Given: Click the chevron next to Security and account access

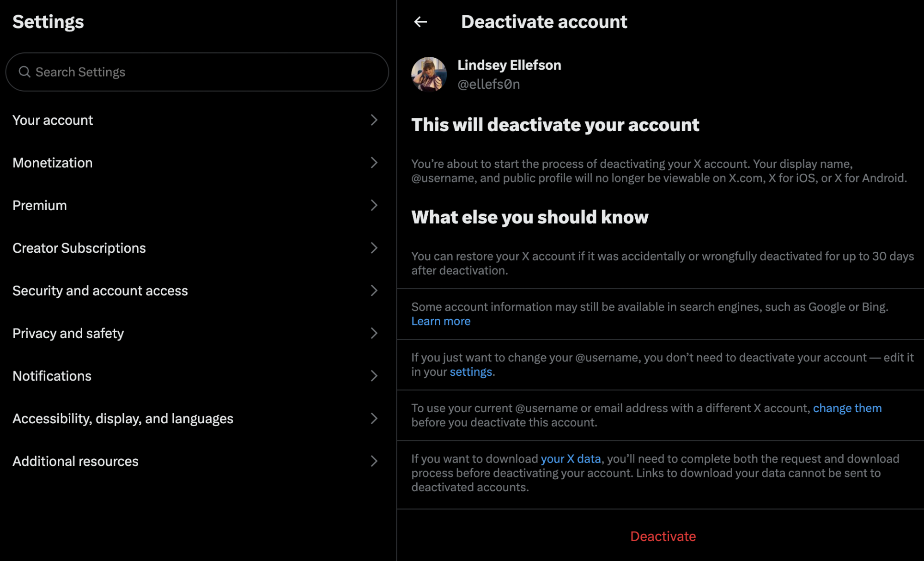Looking at the screenshot, I should tap(374, 291).
